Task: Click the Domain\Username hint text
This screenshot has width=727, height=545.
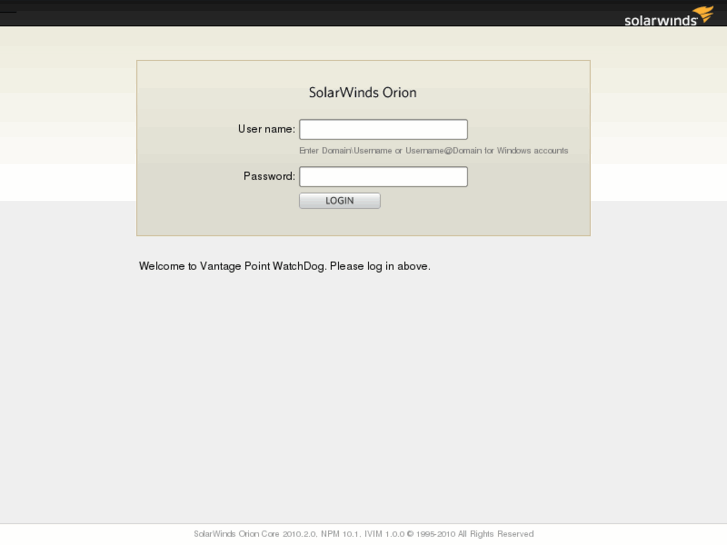Action: (x=434, y=151)
